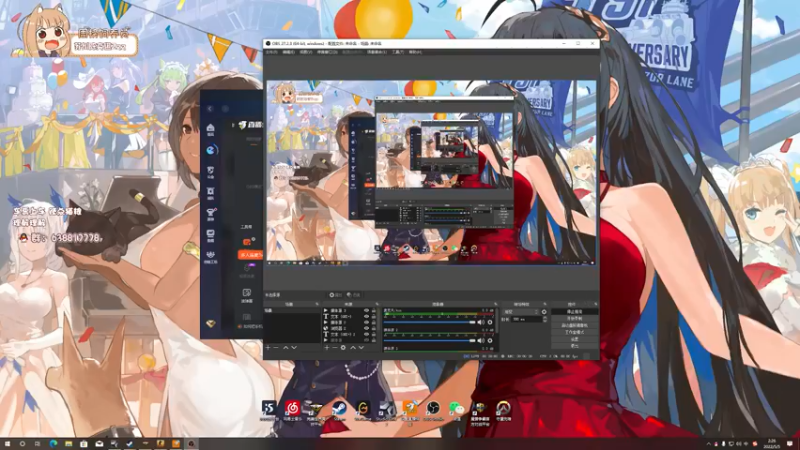This screenshot has height=450, width=800.
Task: Click home icon in left app sidebar
Action: tap(210, 128)
